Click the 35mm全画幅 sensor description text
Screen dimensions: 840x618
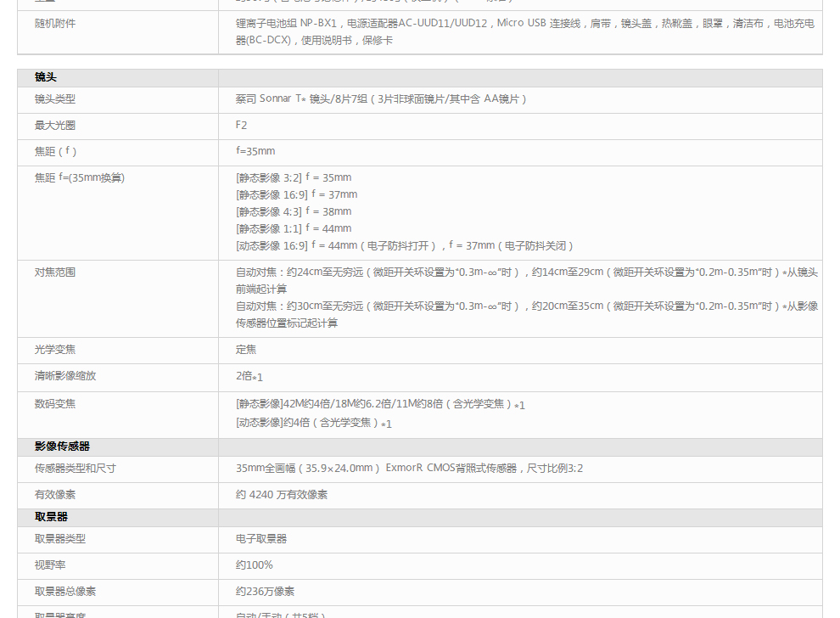[x=409, y=469]
